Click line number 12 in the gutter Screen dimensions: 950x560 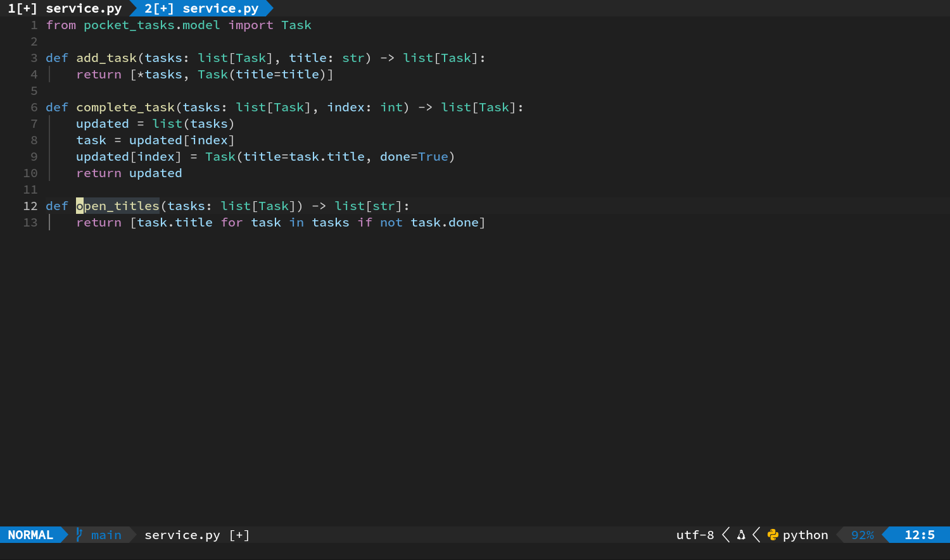tap(30, 206)
